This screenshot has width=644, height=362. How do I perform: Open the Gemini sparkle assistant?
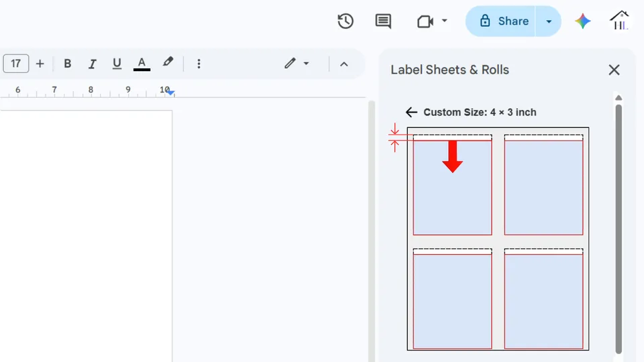(582, 21)
